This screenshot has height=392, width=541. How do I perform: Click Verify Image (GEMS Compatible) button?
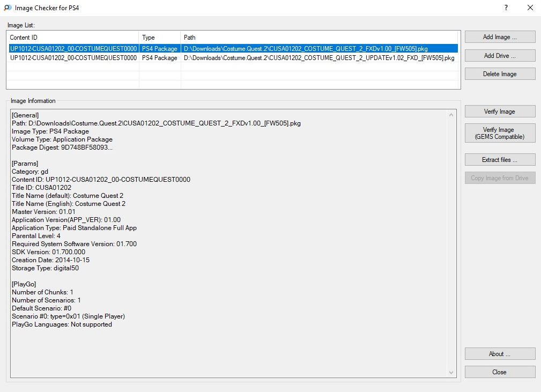500,133
